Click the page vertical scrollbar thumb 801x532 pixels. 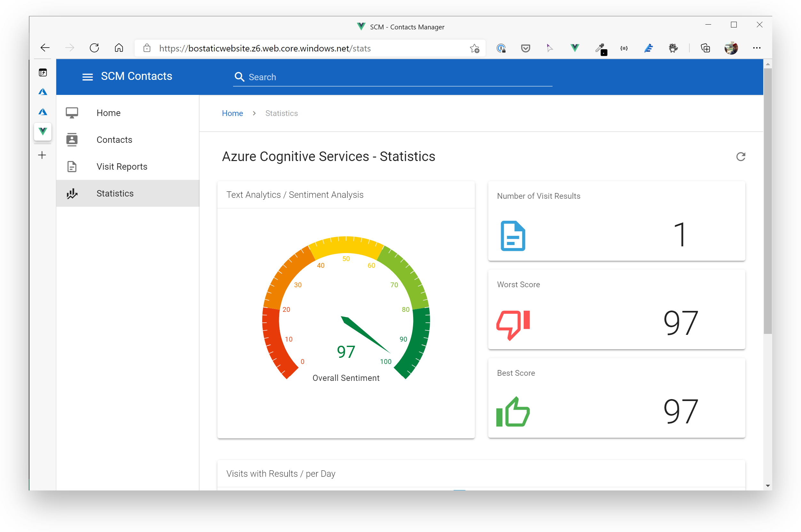767,200
